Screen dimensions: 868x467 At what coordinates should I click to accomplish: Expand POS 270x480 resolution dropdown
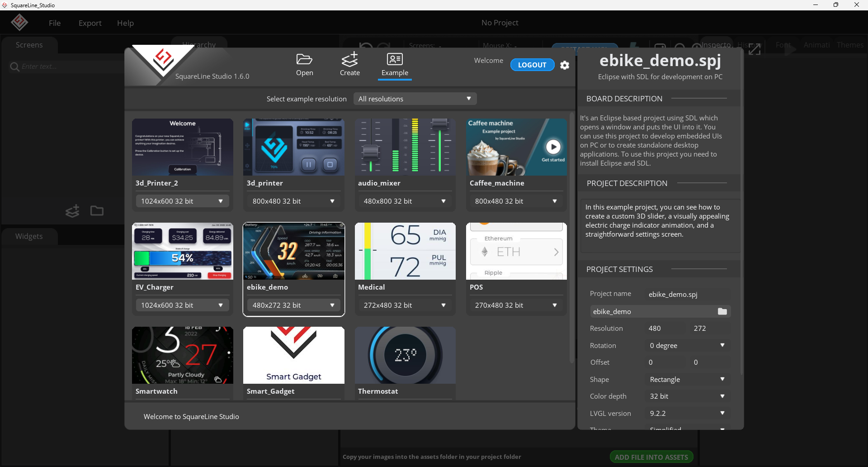tap(516, 305)
